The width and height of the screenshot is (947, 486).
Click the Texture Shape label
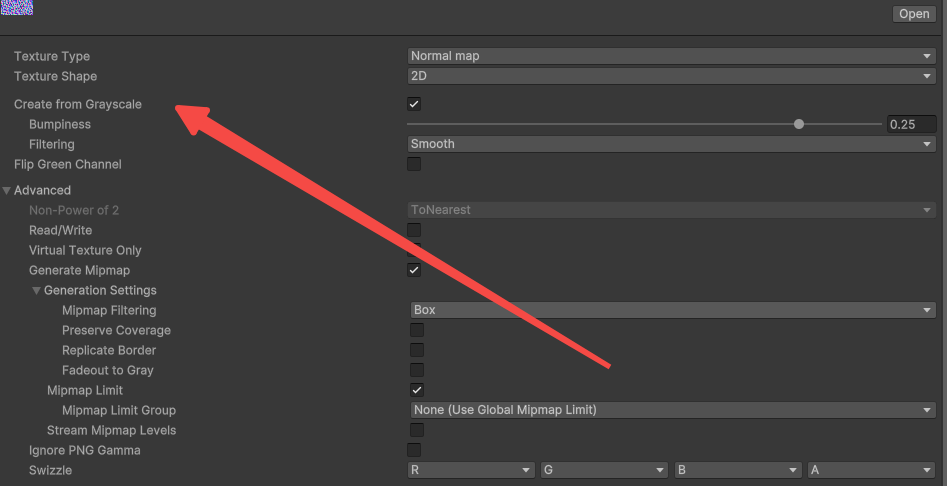coord(56,76)
